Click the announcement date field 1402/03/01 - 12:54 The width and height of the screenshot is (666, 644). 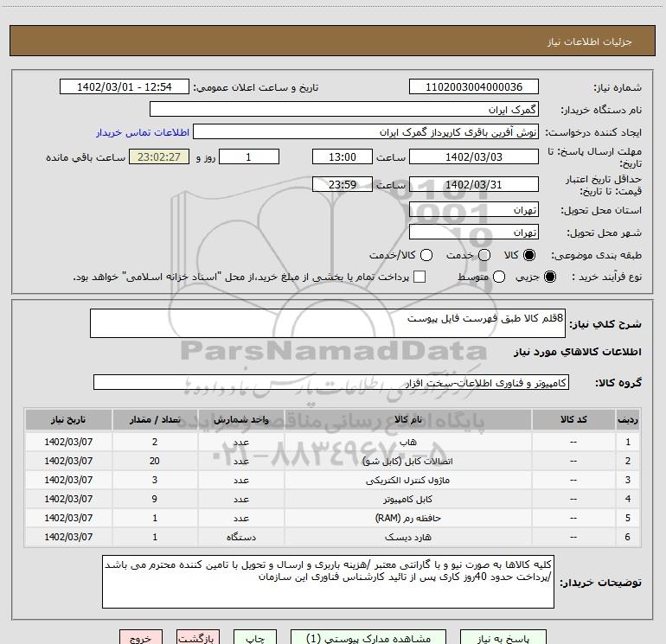(124, 87)
